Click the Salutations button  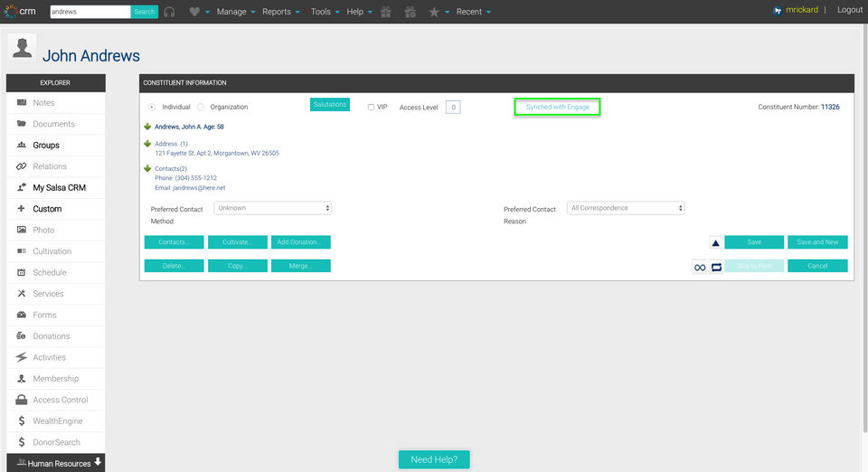pyautogui.click(x=330, y=105)
